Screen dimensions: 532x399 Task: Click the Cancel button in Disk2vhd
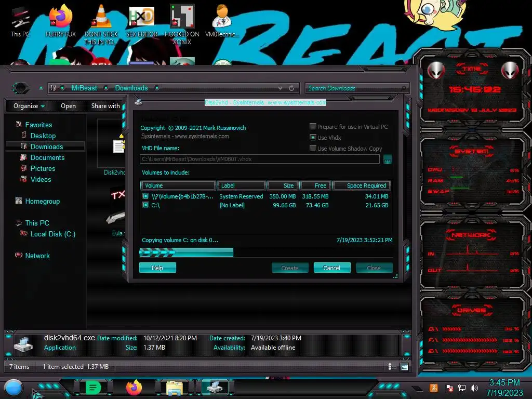click(x=332, y=268)
